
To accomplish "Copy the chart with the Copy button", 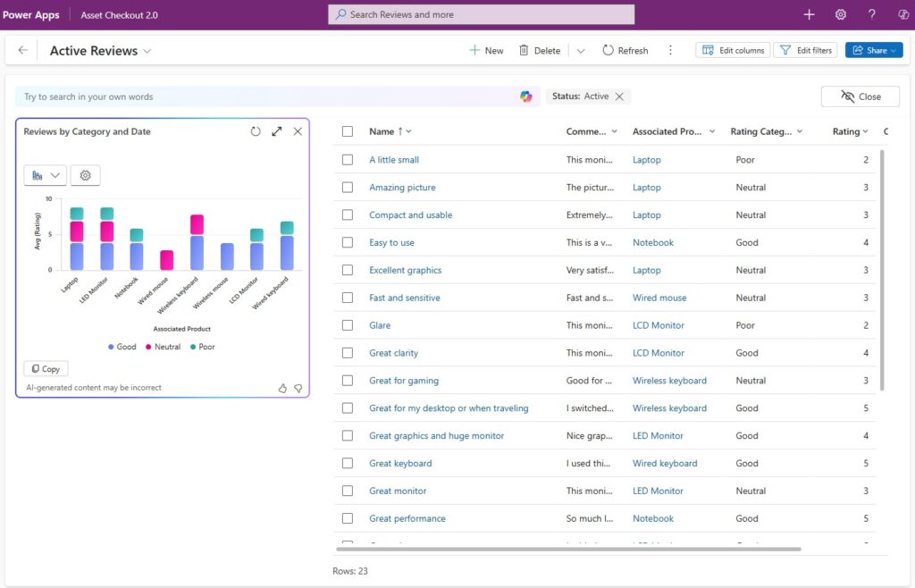I will tap(46, 368).
